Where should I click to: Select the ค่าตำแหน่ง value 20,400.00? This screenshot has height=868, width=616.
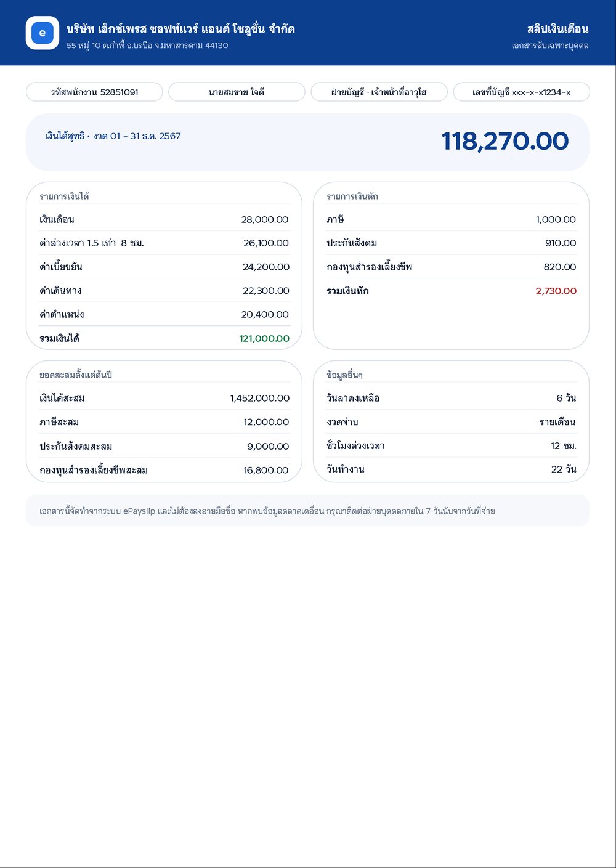pyautogui.click(x=265, y=314)
